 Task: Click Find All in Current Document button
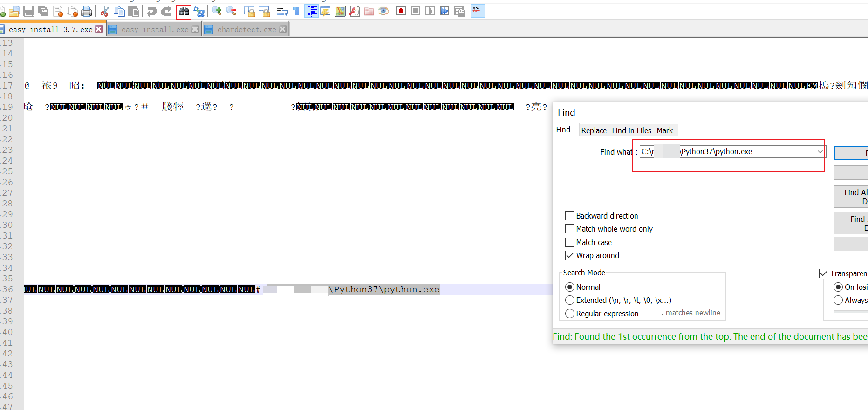(x=851, y=223)
